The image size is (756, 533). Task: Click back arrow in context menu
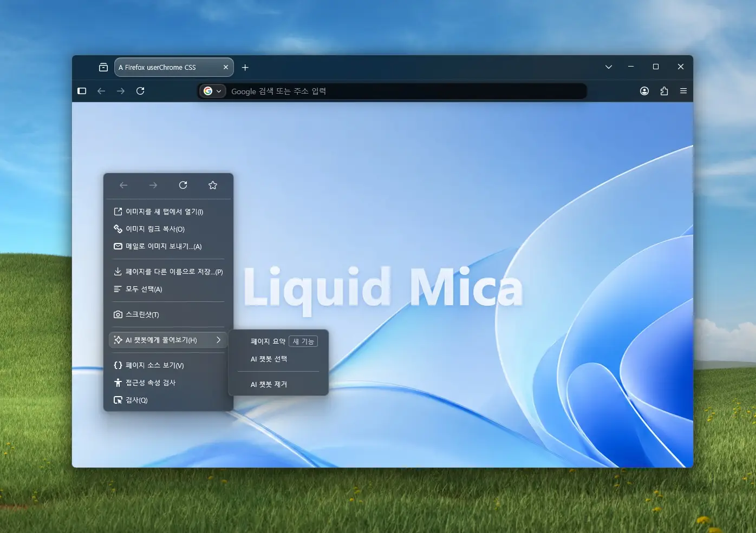(123, 185)
